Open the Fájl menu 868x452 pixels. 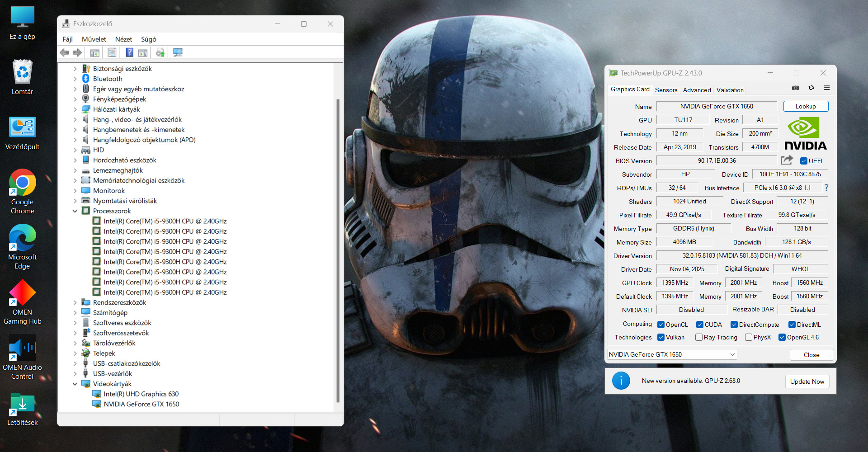point(68,39)
